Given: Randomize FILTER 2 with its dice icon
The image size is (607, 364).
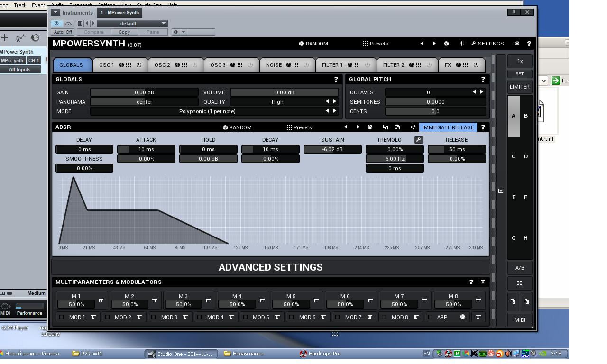Looking at the screenshot, I should point(412,65).
